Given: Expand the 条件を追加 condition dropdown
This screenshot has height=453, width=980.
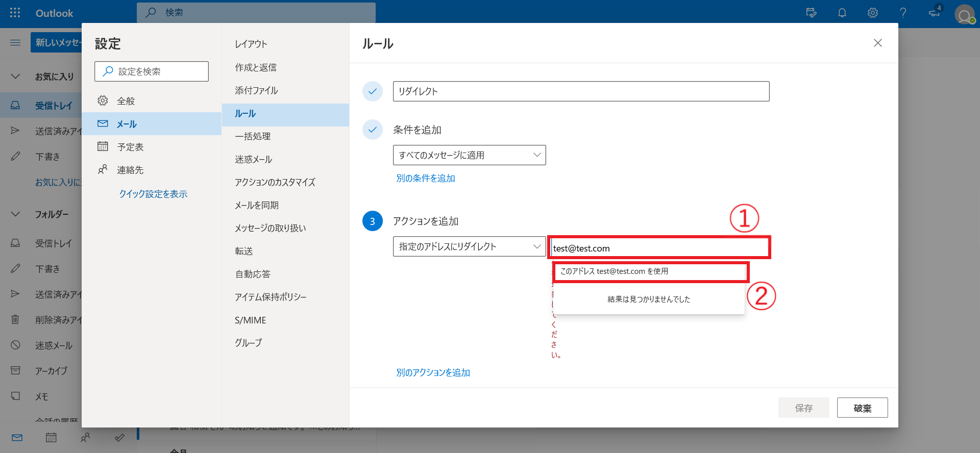Looking at the screenshot, I should pos(469,155).
